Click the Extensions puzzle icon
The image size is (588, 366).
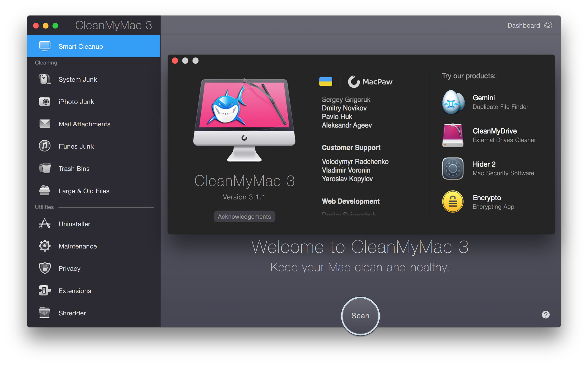(45, 290)
